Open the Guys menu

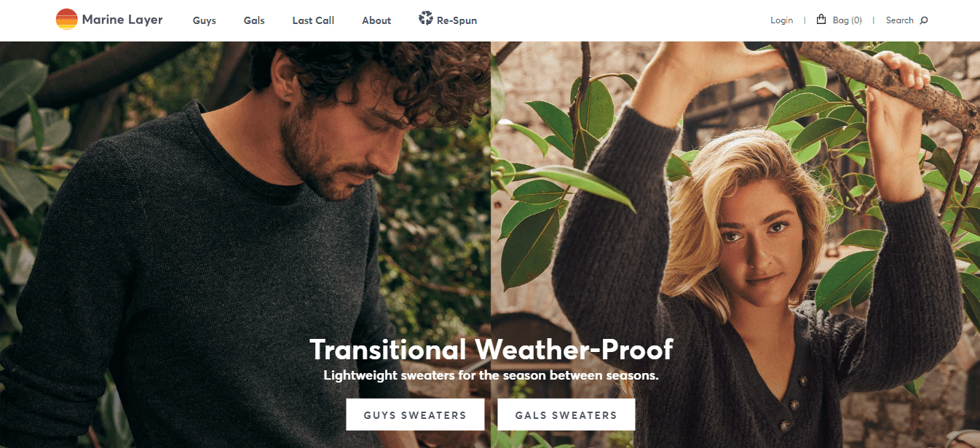coord(205,20)
